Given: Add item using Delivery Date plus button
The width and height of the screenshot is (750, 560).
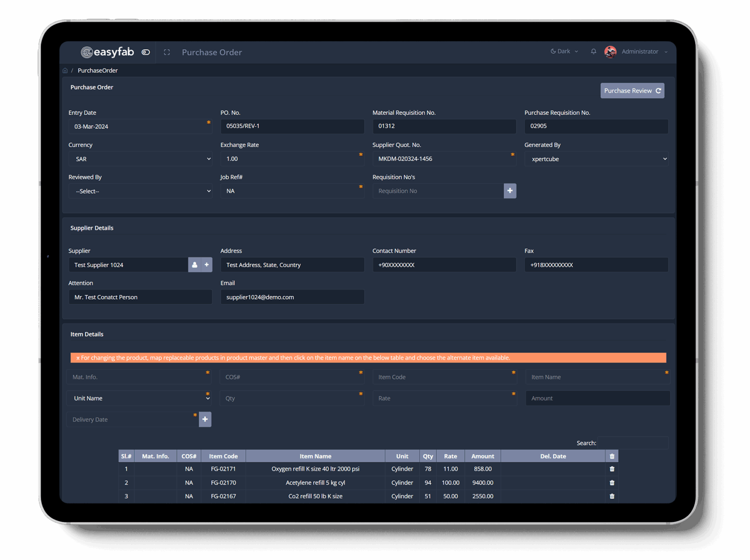Looking at the screenshot, I should (205, 419).
